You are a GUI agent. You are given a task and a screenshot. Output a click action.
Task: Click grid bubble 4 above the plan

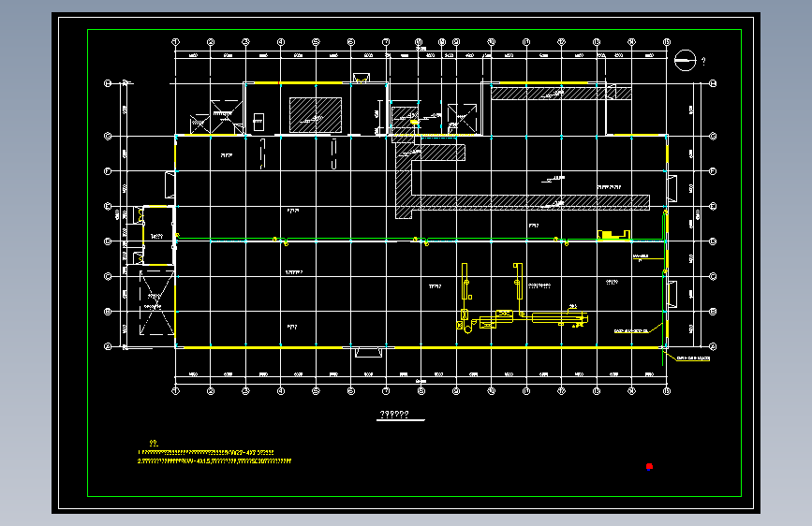coord(281,42)
